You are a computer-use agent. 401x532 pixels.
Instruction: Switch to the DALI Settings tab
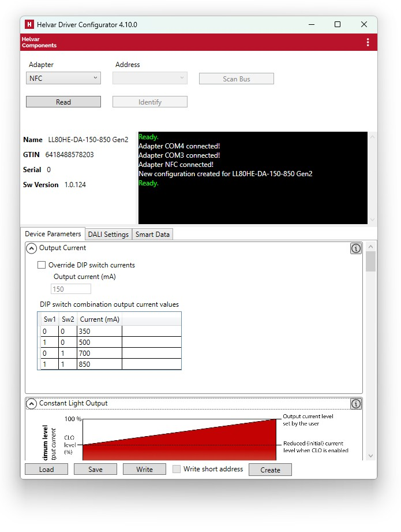[x=108, y=235]
